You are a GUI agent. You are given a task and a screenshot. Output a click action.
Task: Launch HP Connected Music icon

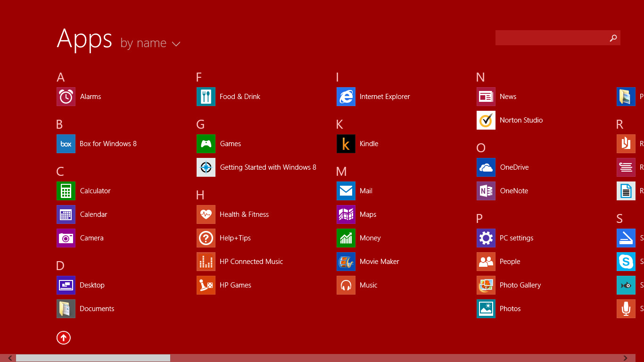pos(206,262)
